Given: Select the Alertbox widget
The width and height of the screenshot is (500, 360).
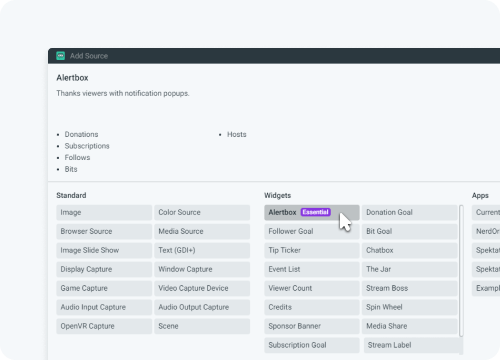Looking at the screenshot, I should click(312, 212).
